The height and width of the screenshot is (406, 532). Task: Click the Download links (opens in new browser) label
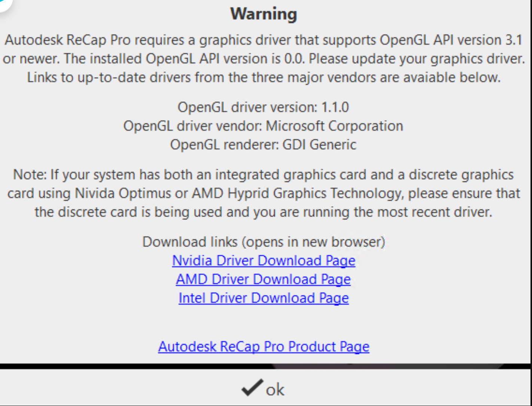point(264,242)
